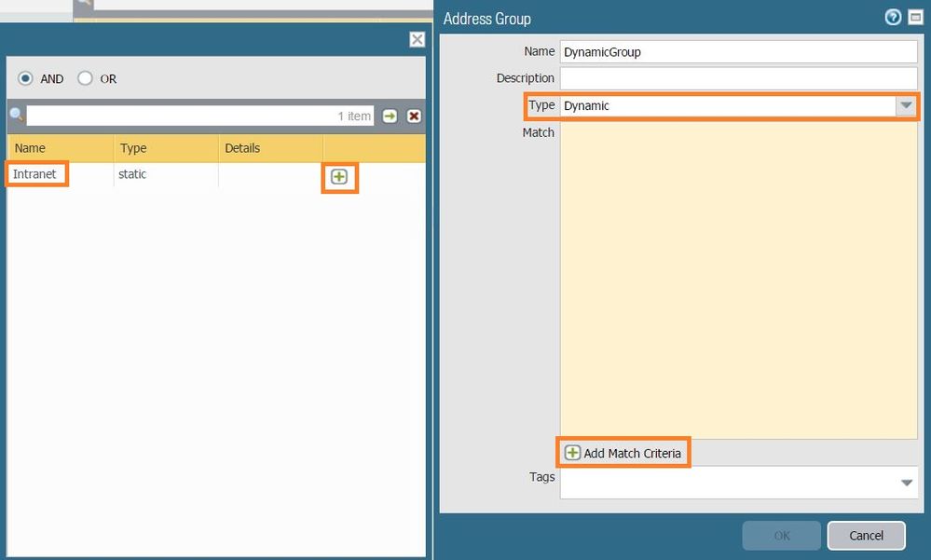Click into the Description field
The image size is (931, 560).
738,78
